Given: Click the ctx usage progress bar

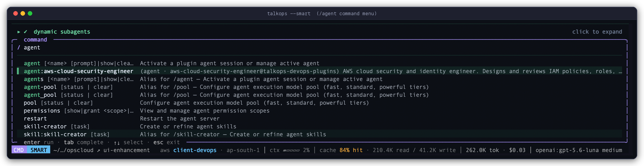Looking at the screenshot, I should [291, 150].
